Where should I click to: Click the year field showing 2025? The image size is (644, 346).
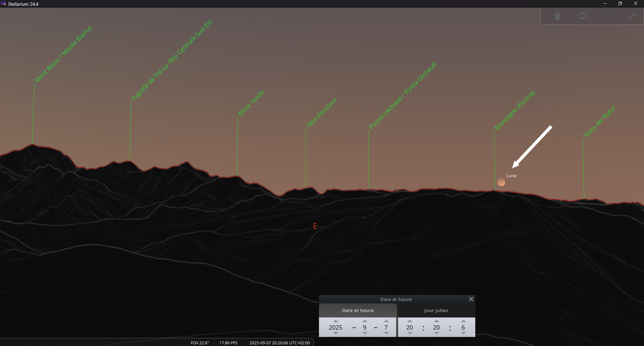(335, 327)
